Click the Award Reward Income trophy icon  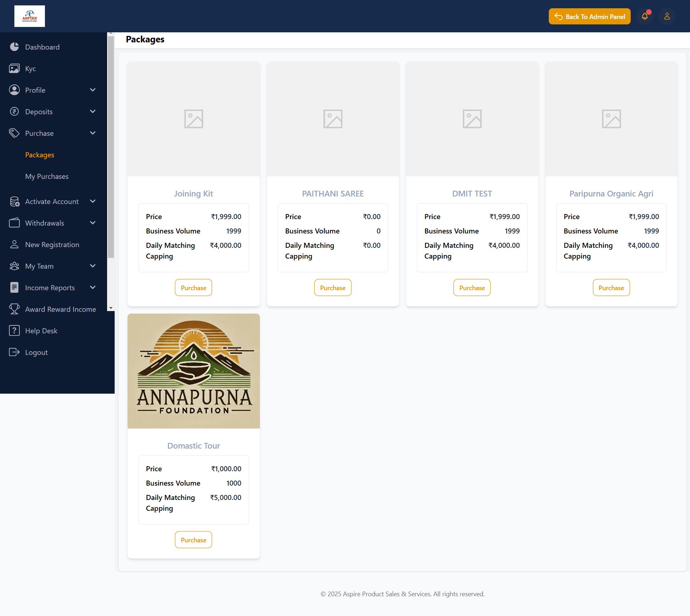point(14,309)
